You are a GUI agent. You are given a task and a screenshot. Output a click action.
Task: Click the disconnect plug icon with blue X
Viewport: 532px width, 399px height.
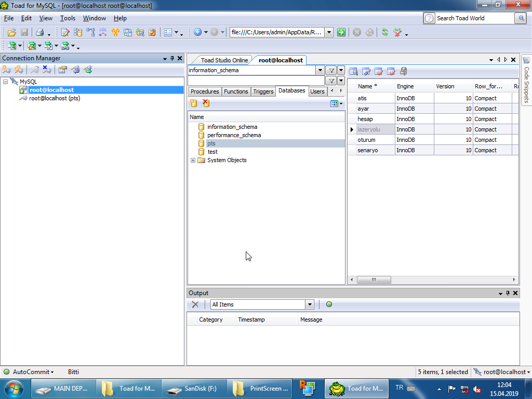[x=47, y=70]
